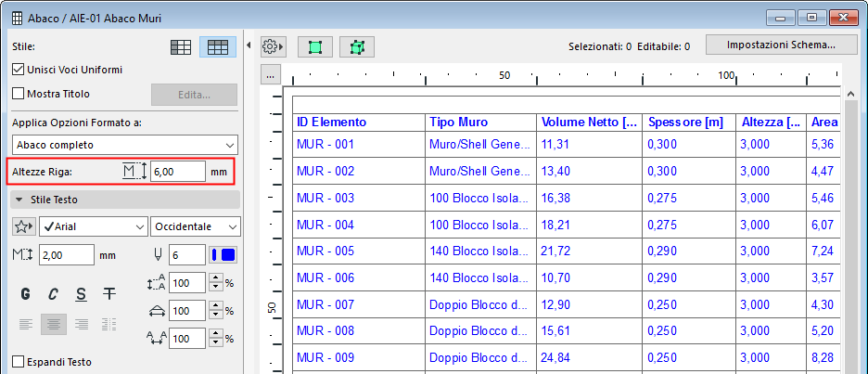This screenshot has height=374, width=868.
Task: Select Tipo Muro cell in MUR - 008 row
Action: [x=480, y=330]
